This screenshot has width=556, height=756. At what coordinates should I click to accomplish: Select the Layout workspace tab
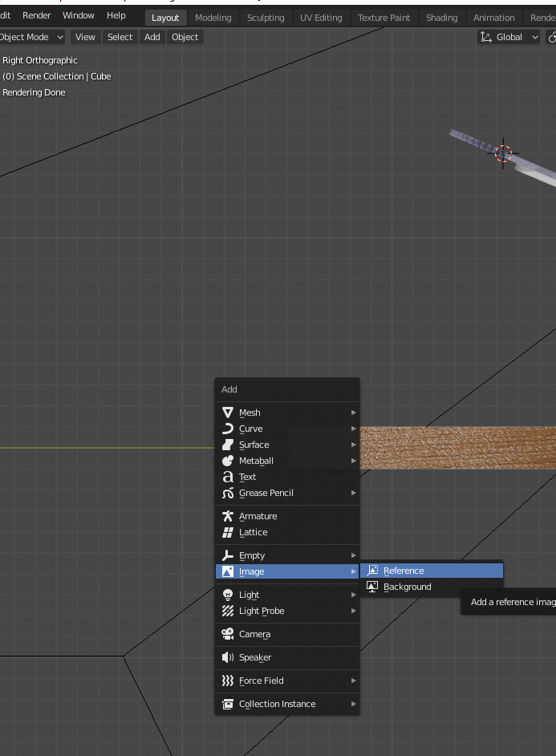tap(165, 18)
